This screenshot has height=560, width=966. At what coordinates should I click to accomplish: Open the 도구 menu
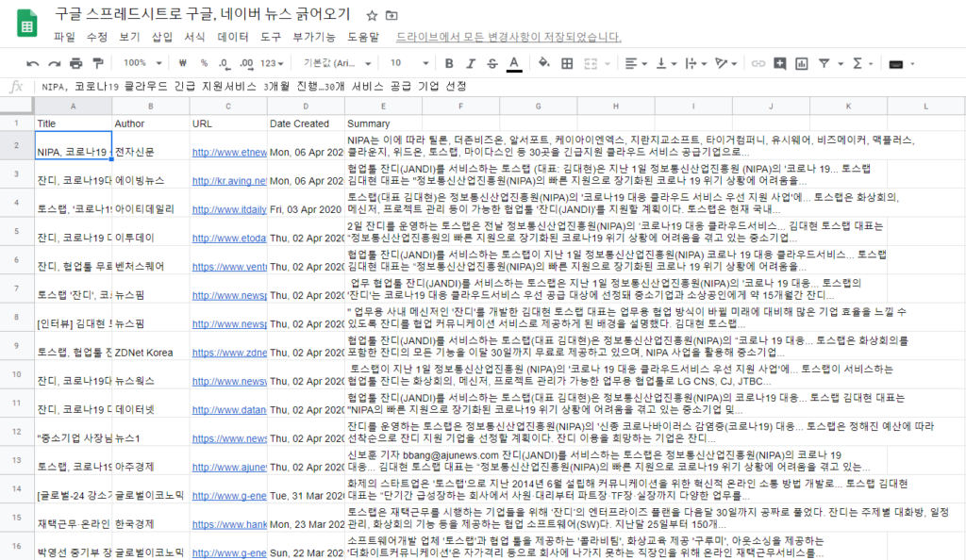(271, 37)
